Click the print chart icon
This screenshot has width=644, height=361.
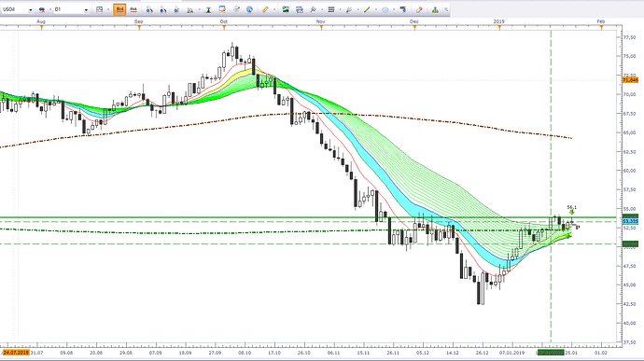pyautogui.click(x=300, y=9)
